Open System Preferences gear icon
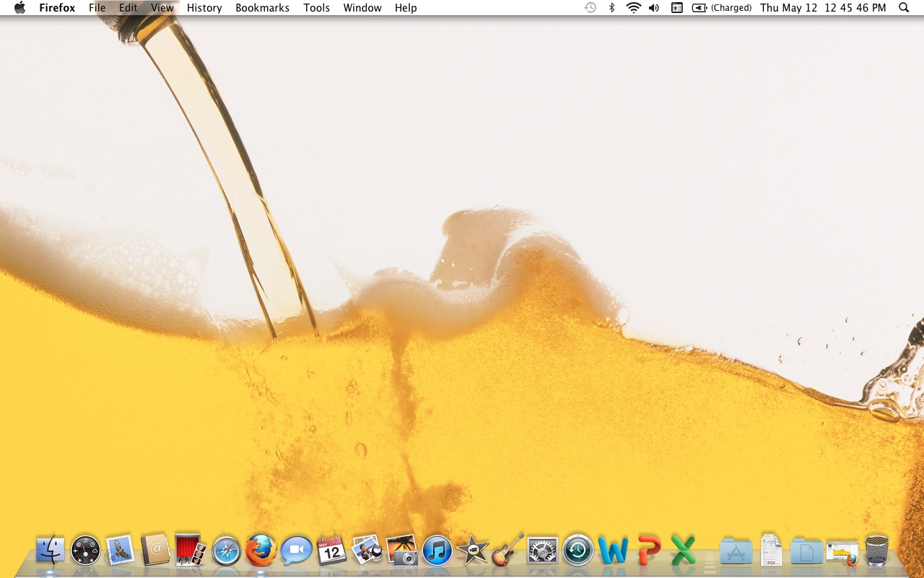 coord(542,551)
